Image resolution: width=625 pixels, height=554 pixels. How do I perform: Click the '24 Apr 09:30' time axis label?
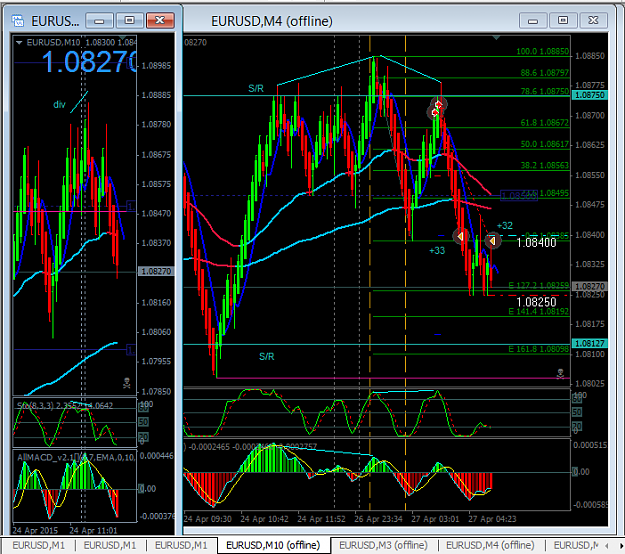click(x=208, y=519)
